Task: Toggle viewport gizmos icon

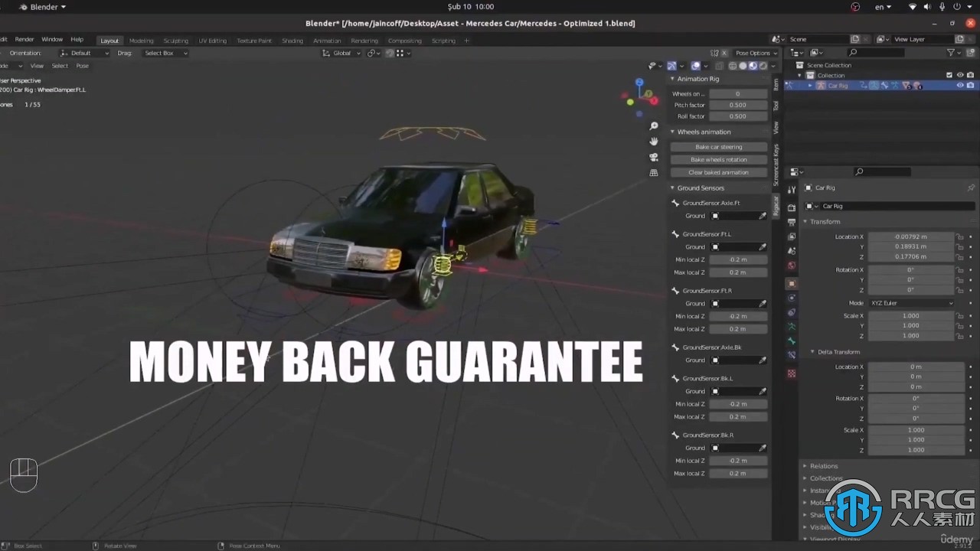Action: tap(672, 66)
